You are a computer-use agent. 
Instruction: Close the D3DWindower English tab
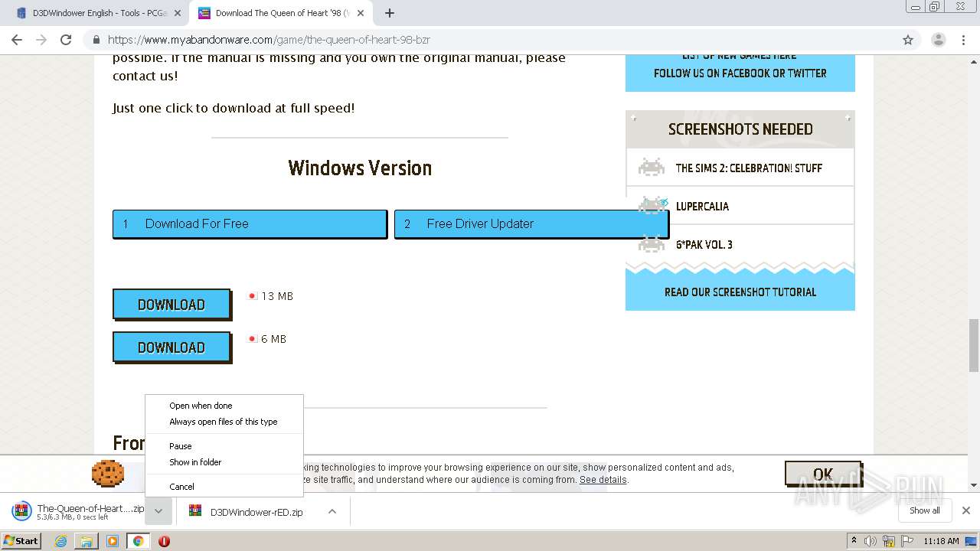[177, 13]
